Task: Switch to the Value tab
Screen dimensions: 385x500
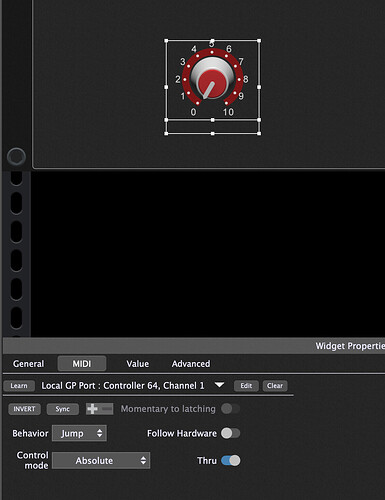Action: pos(137,363)
